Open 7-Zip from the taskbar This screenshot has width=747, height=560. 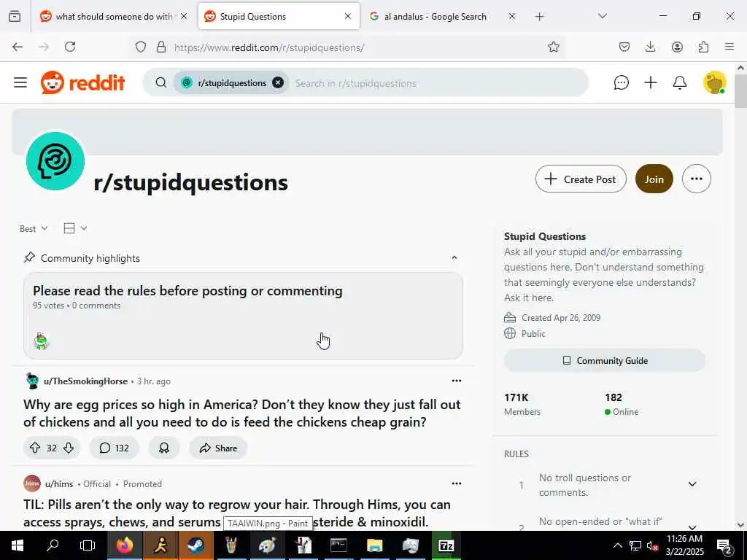[x=446, y=545]
